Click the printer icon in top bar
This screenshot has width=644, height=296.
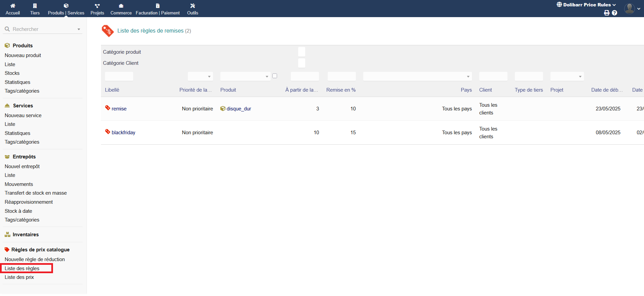click(606, 13)
